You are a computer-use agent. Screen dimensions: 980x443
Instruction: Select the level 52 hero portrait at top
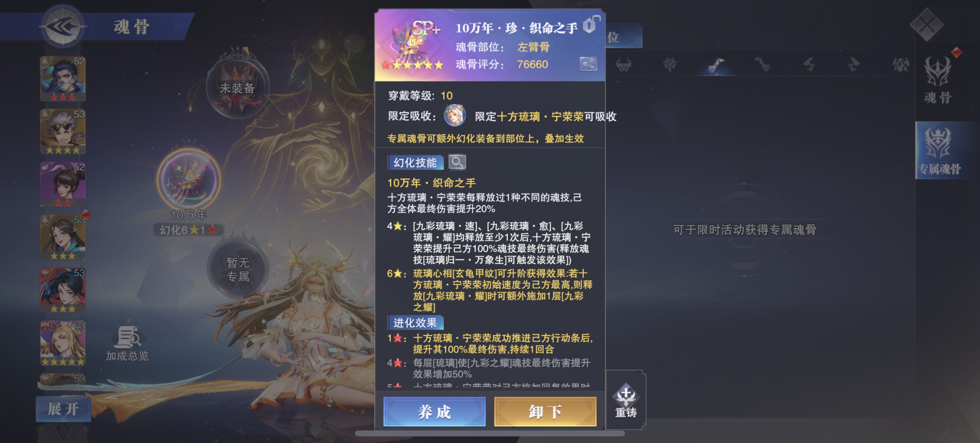(63, 79)
